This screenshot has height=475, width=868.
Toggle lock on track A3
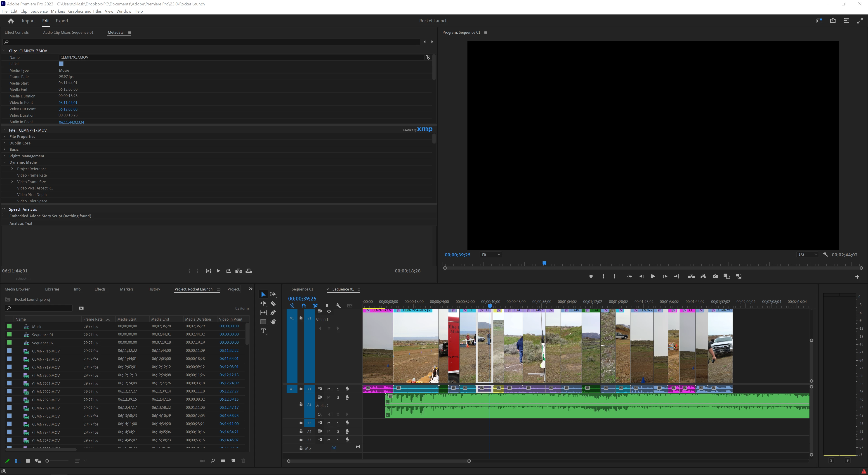(301, 423)
